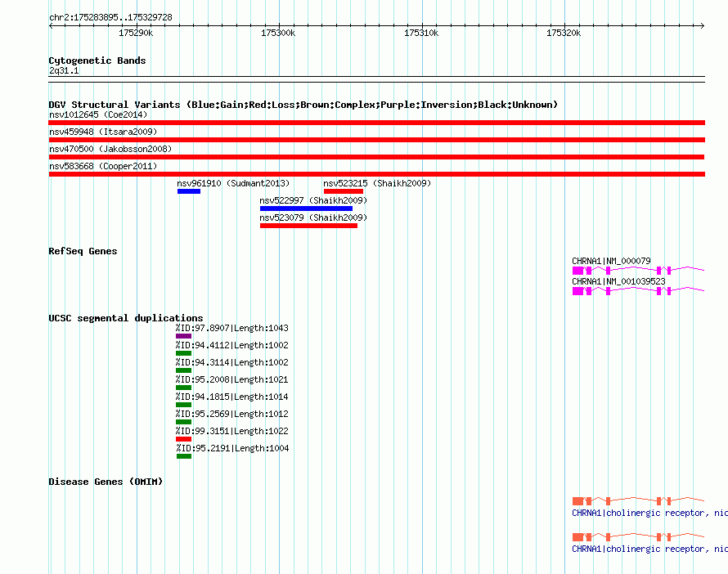Select the blue gain bar under nsv961910
Viewport: 728px width, 574px height.
tap(188, 191)
